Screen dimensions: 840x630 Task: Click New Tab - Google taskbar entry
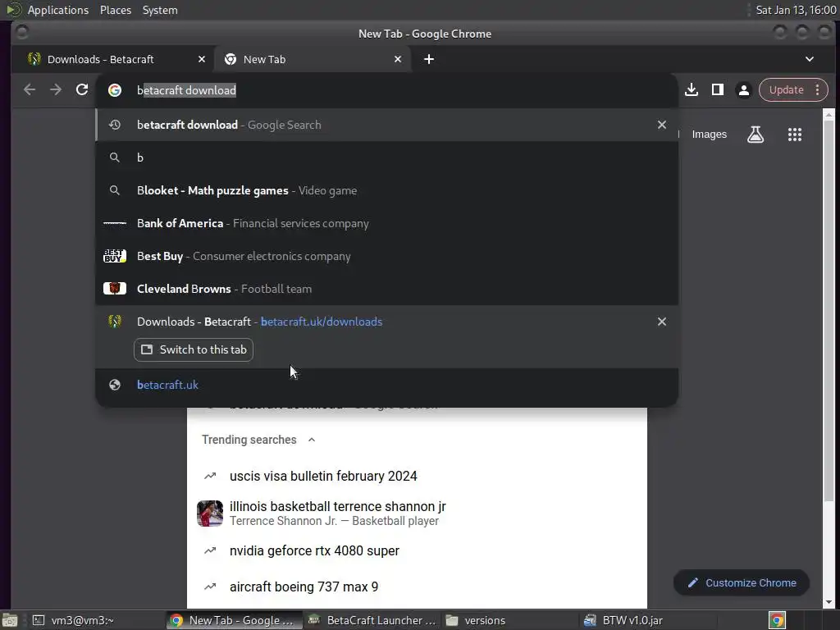232,620
